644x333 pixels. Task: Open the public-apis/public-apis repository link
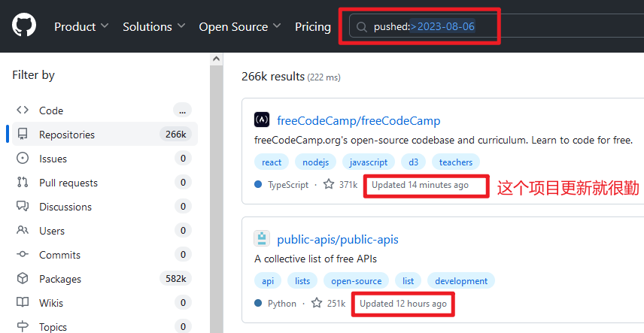coord(338,239)
